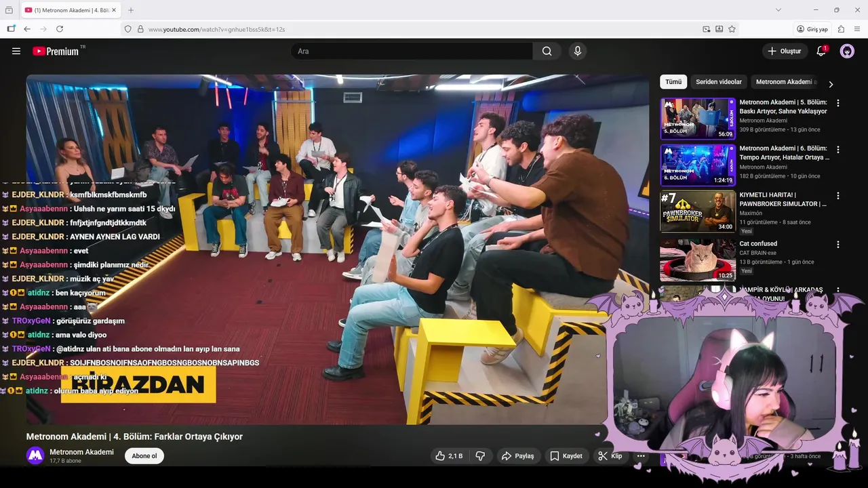This screenshot has height=488, width=868.
Task: Like the video with thumbs up
Action: (x=449, y=456)
